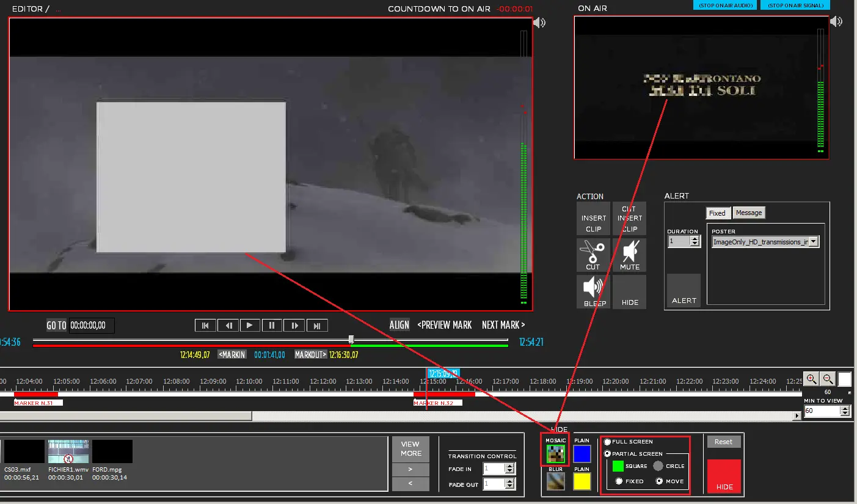Screen dimensions: 857x504
Task: Zoom in on the timeline
Action: coord(811,379)
